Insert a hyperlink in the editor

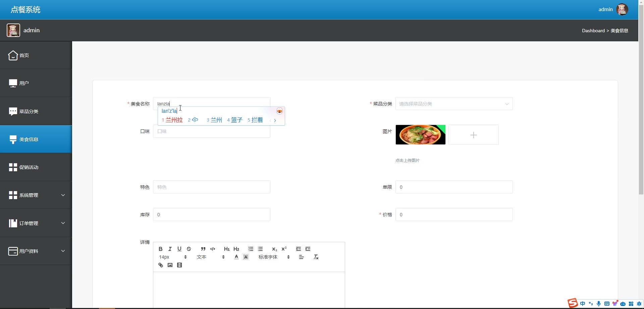tap(161, 265)
